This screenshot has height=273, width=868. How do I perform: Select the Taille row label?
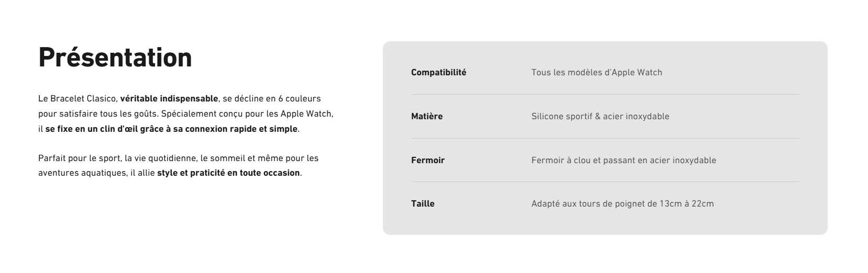click(x=423, y=203)
